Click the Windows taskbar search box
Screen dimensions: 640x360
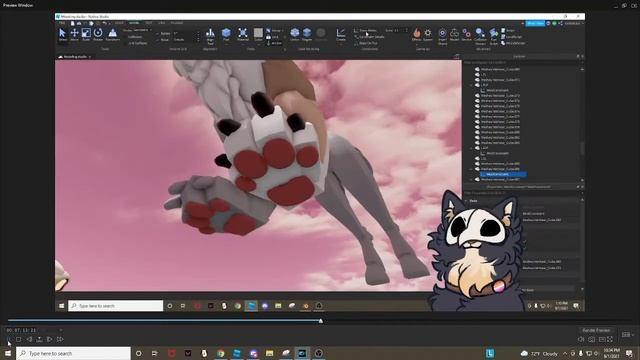click(x=73, y=353)
